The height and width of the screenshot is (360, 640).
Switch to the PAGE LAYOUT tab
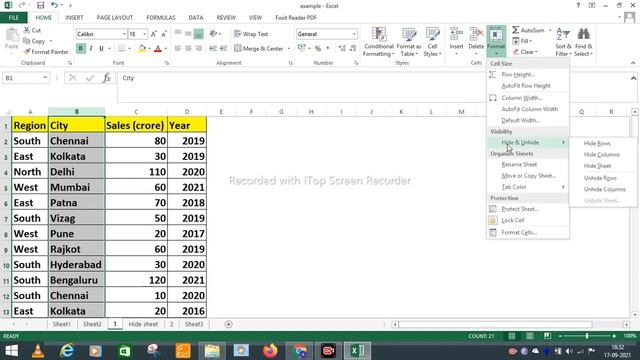[x=114, y=18]
